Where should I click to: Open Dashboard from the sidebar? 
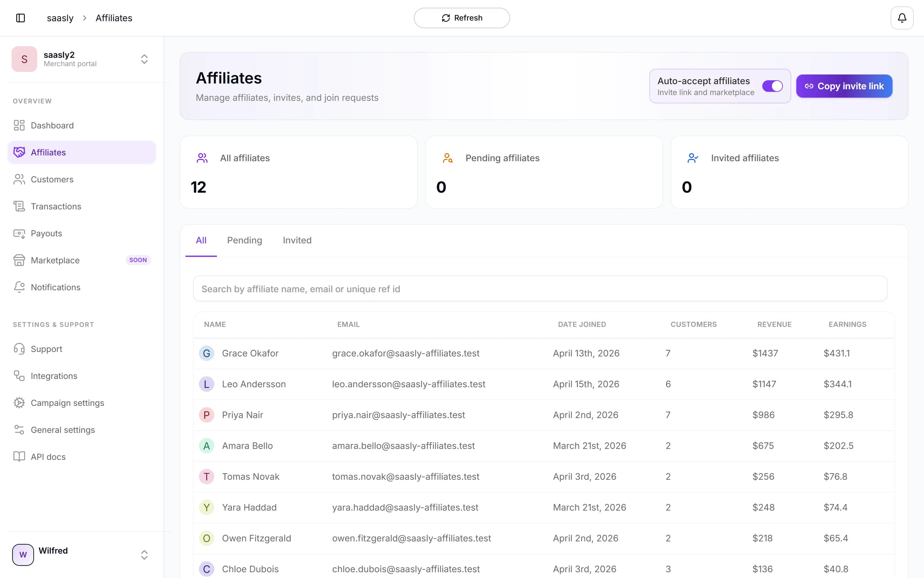82,125
